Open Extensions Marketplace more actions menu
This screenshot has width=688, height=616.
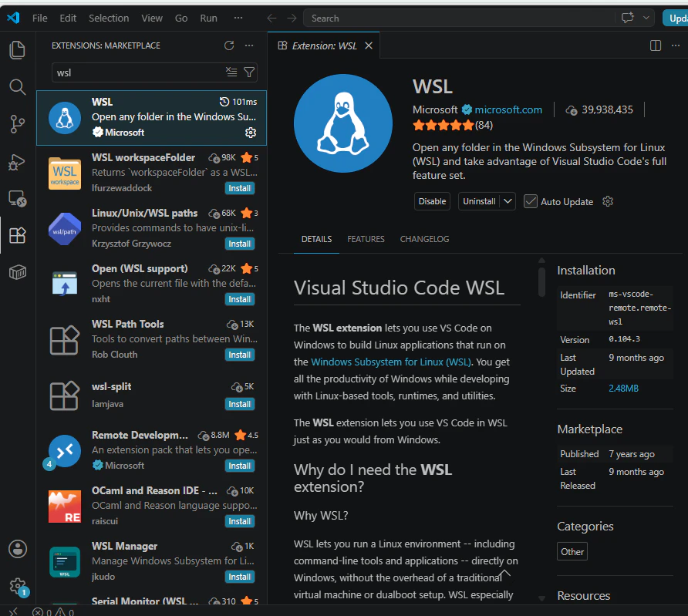249,45
